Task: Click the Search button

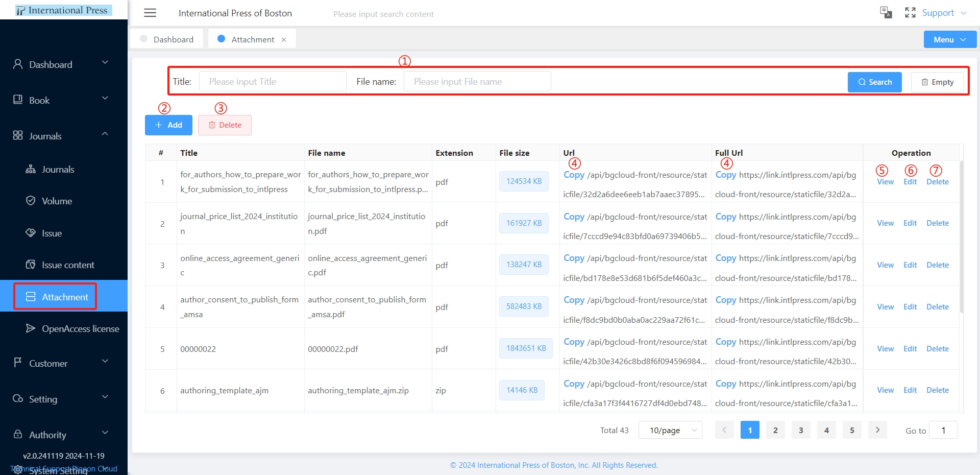Action: (x=874, y=82)
